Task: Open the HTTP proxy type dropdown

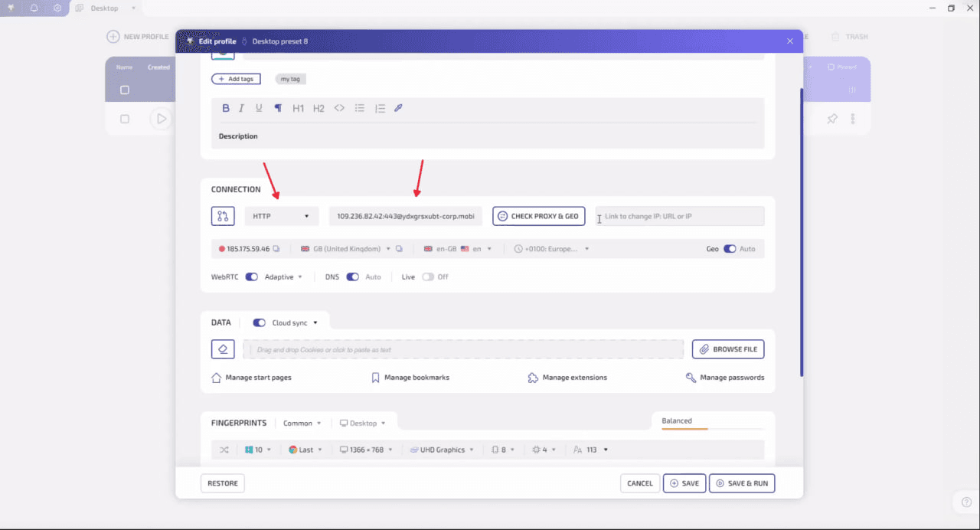Action: (282, 216)
